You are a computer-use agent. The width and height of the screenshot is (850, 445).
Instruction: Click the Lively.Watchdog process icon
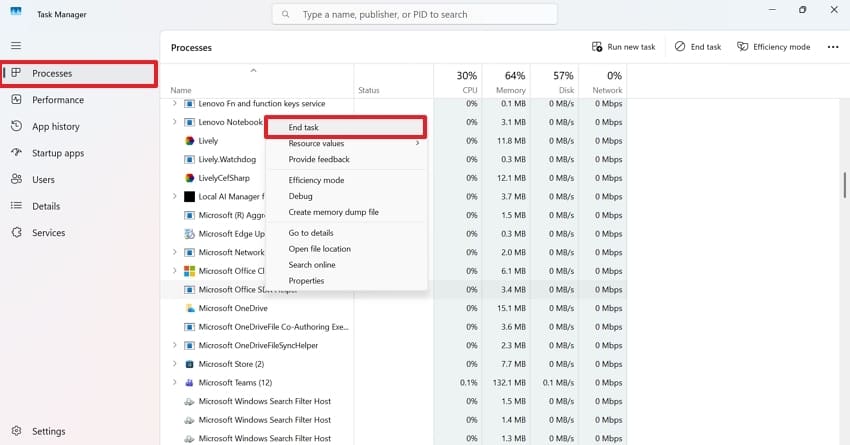pos(189,159)
